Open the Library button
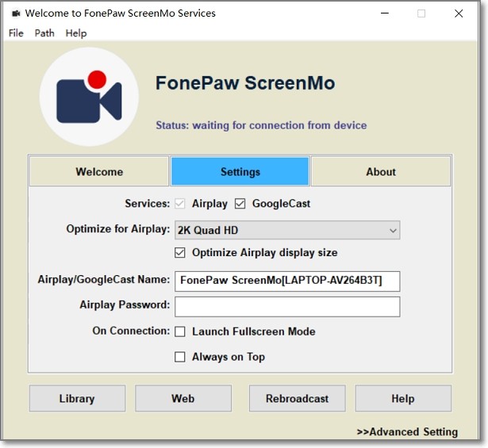The width and height of the screenshot is (488, 448). (x=77, y=398)
